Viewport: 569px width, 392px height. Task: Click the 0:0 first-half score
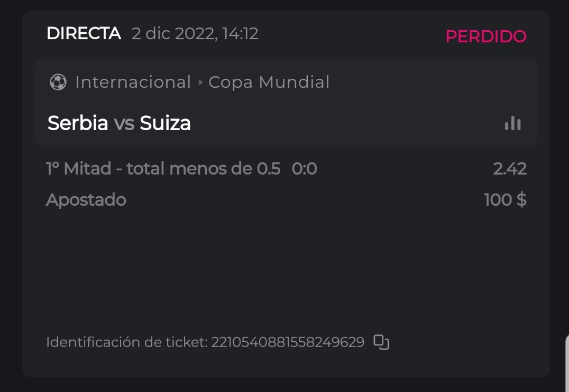point(304,169)
